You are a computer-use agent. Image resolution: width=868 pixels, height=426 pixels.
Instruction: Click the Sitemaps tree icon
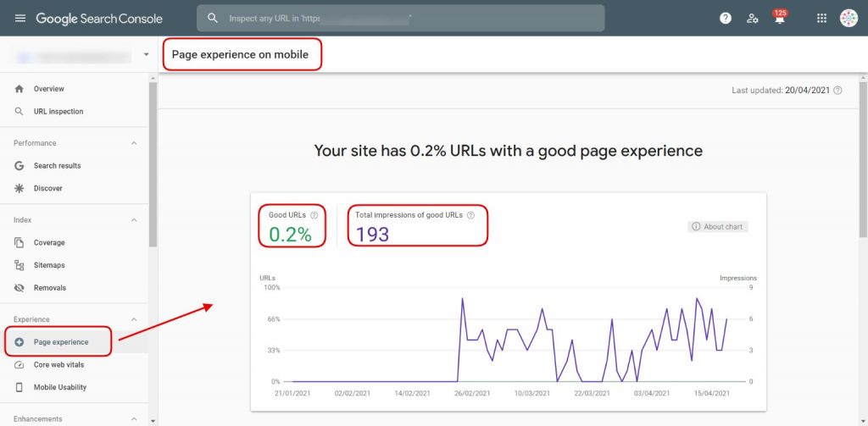click(19, 266)
